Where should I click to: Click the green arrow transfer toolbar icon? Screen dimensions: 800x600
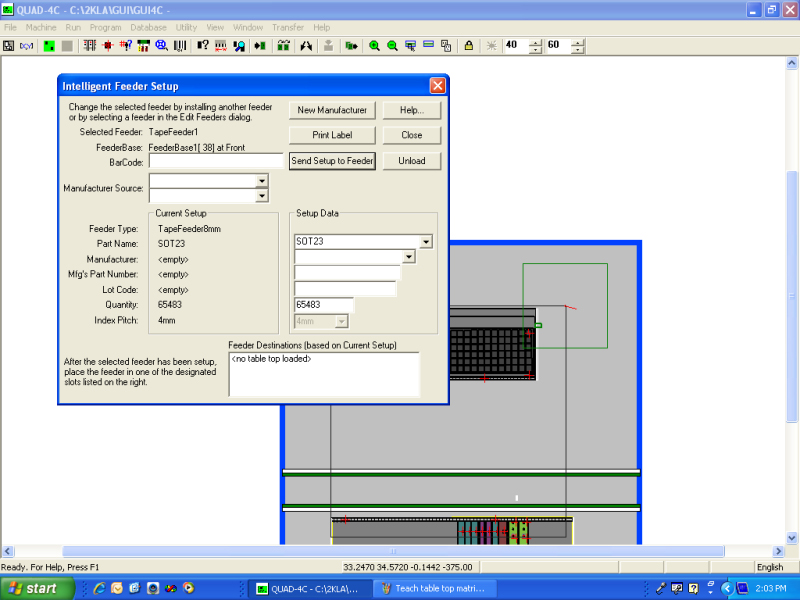click(351, 46)
